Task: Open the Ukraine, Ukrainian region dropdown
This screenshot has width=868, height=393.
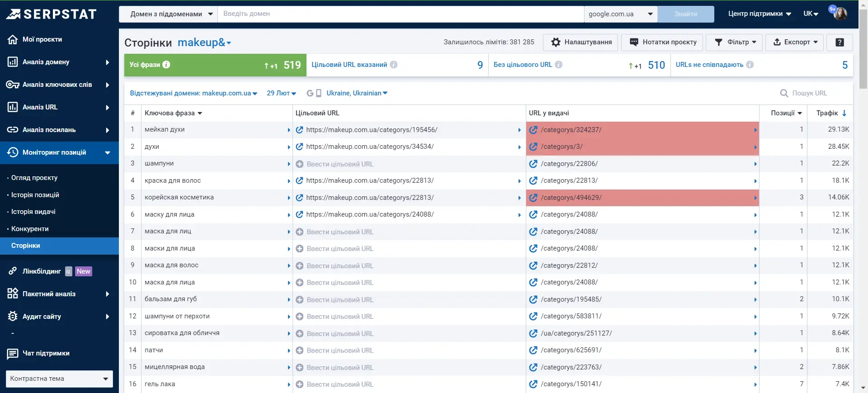Action: coord(357,93)
